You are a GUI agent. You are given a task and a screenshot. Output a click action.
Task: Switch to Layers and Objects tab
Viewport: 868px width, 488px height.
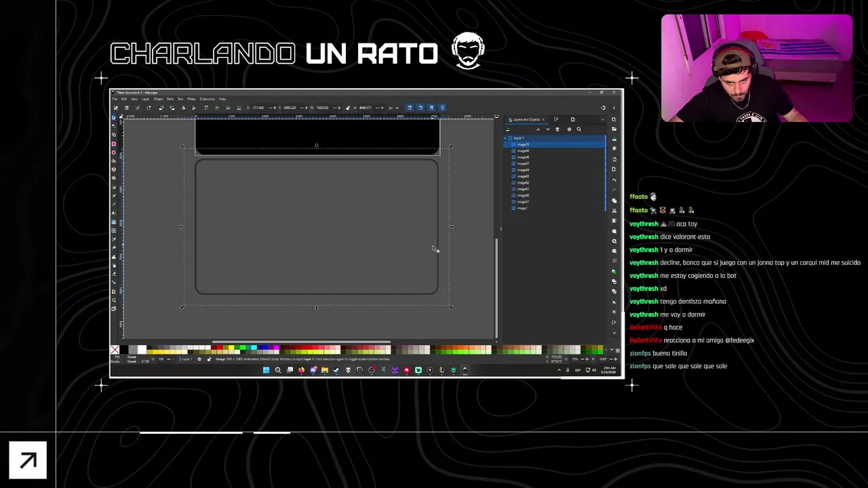click(x=527, y=119)
